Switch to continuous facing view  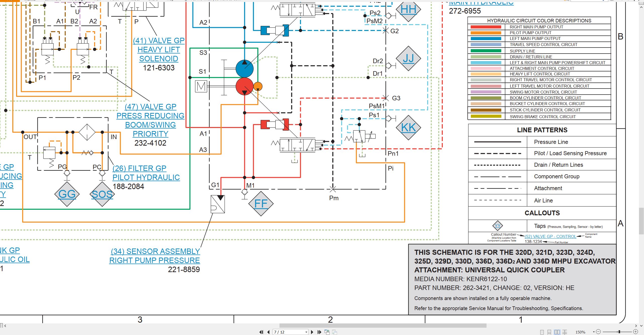pyautogui.click(x=565, y=332)
